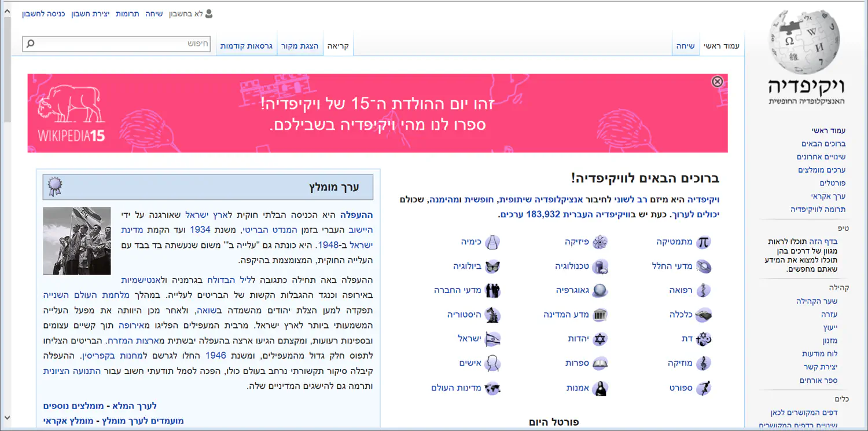Viewport: 868px width, 431px height.
Task: Click the search magnifying glass icon
Action: click(31, 43)
